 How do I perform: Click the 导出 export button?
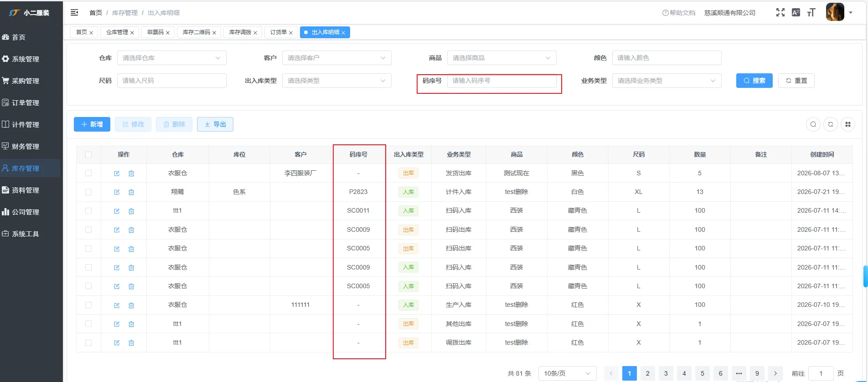click(x=215, y=124)
